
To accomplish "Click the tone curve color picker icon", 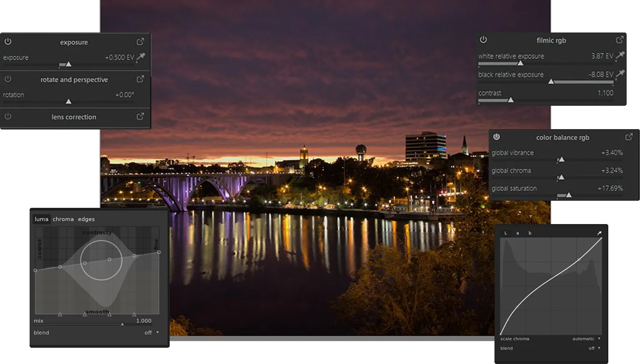I will click(x=600, y=233).
